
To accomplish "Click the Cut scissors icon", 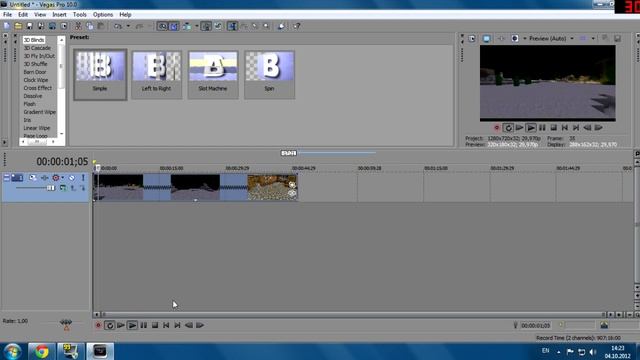I will tap(78, 26).
